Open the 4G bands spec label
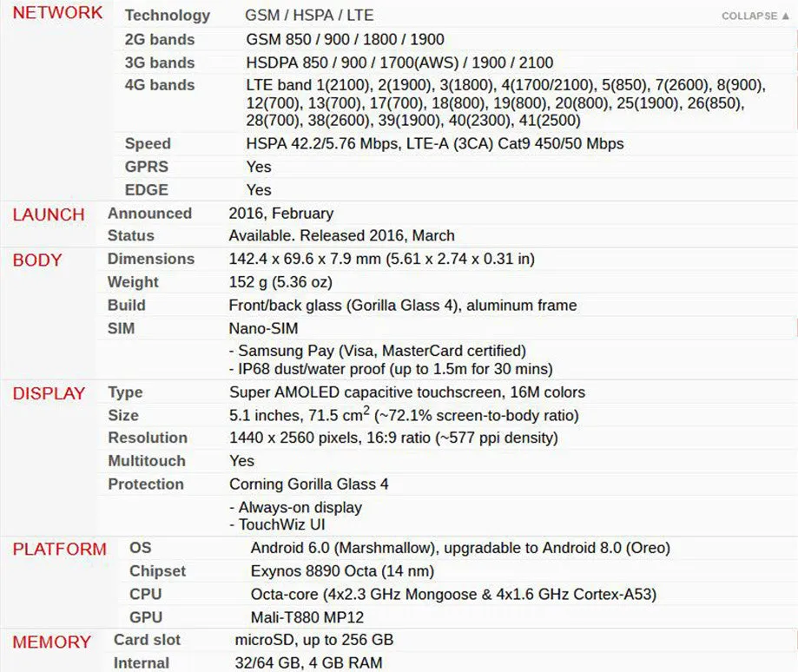 [160, 85]
